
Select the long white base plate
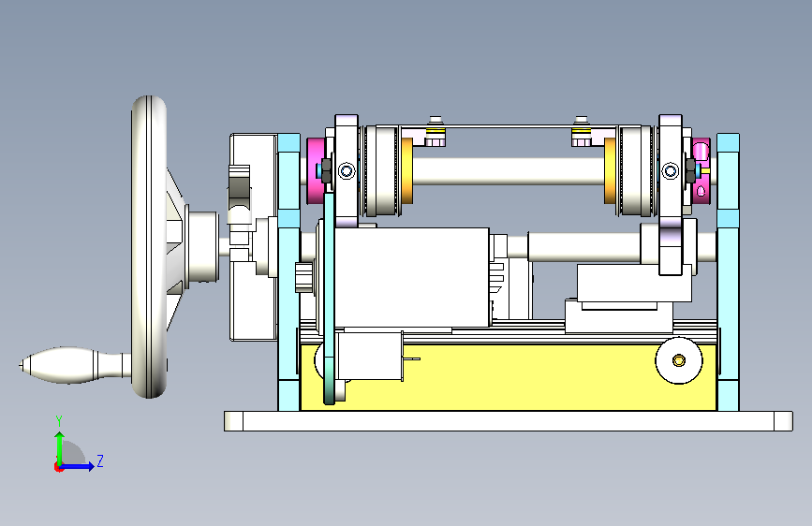(508, 421)
